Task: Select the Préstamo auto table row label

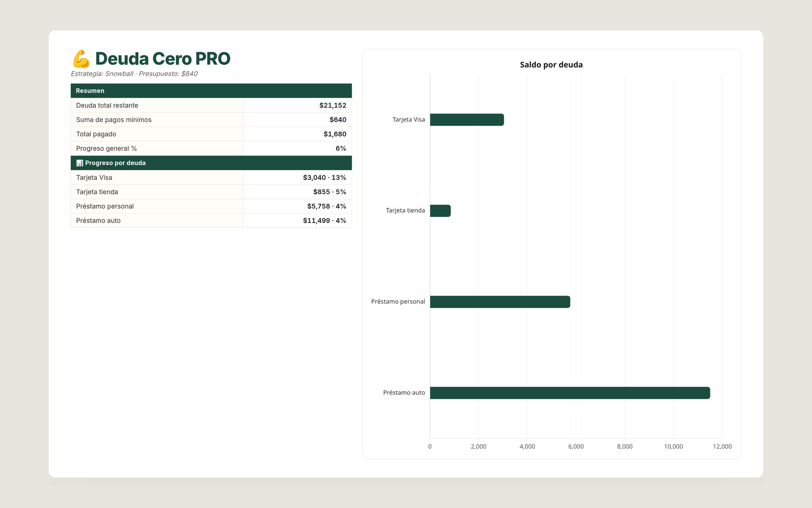Action: [98, 221]
